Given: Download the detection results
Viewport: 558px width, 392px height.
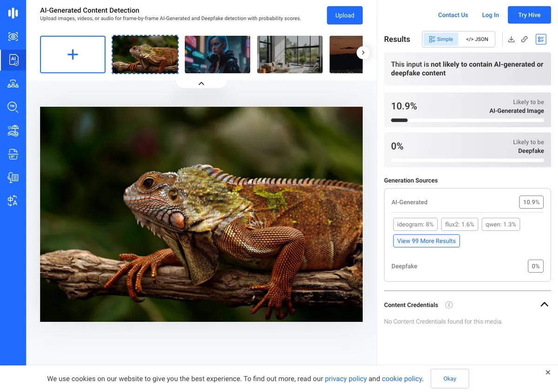Looking at the screenshot, I should pyautogui.click(x=511, y=39).
